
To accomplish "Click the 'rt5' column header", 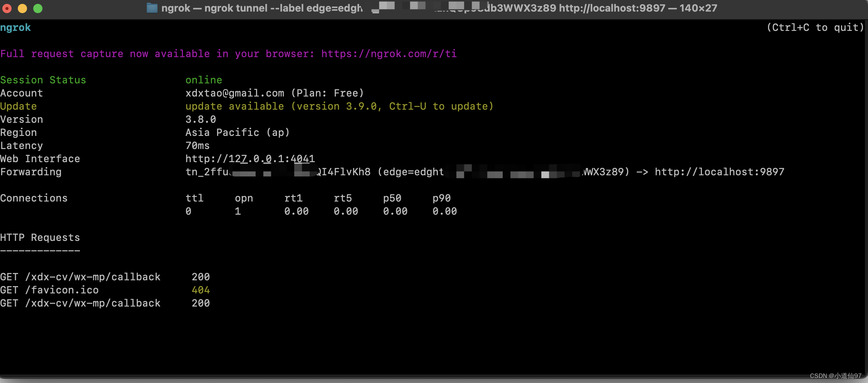I will point(343,198).
